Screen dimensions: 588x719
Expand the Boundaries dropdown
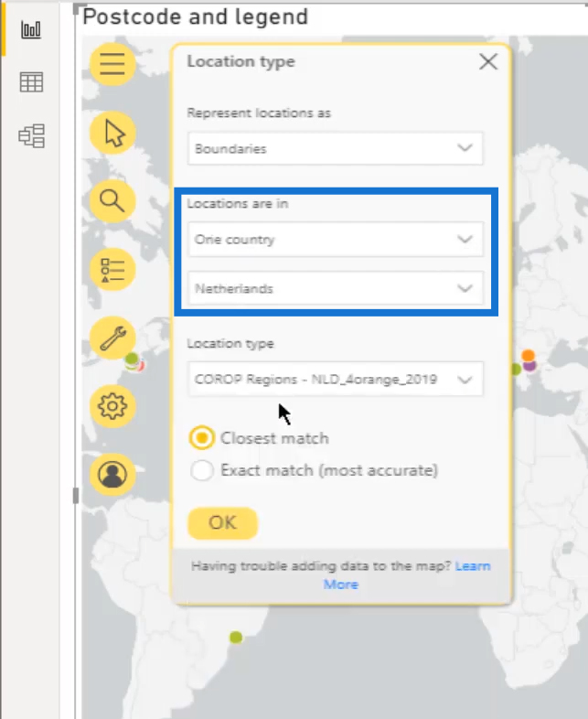[335, 148]
